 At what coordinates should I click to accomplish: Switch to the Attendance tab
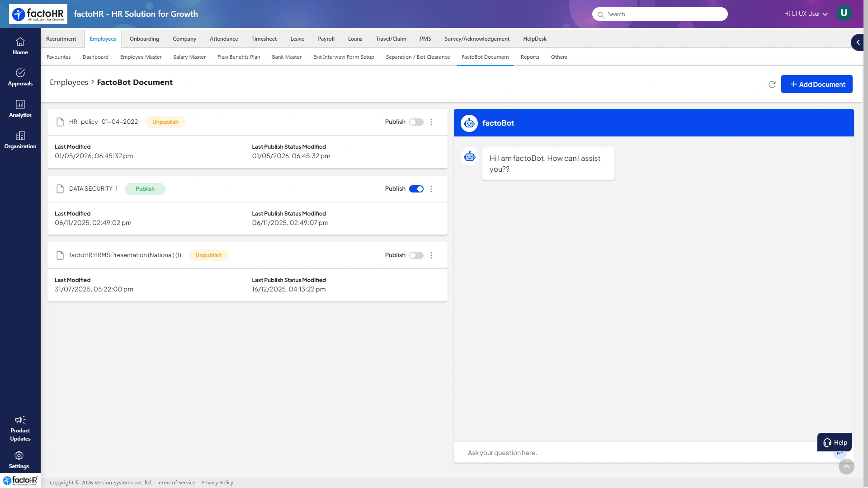pos(224,39)
